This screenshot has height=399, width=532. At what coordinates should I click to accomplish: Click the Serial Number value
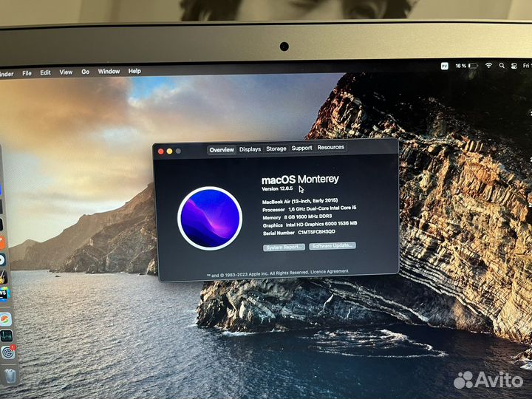coord(316,232)
